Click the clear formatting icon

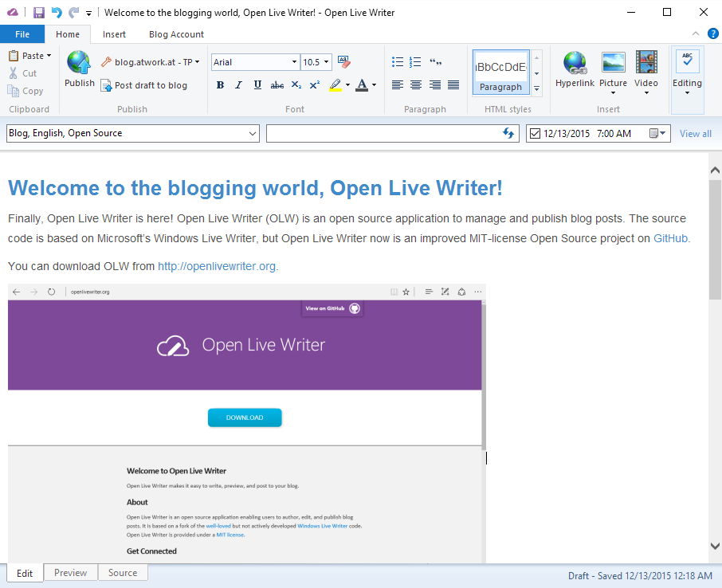343,62
